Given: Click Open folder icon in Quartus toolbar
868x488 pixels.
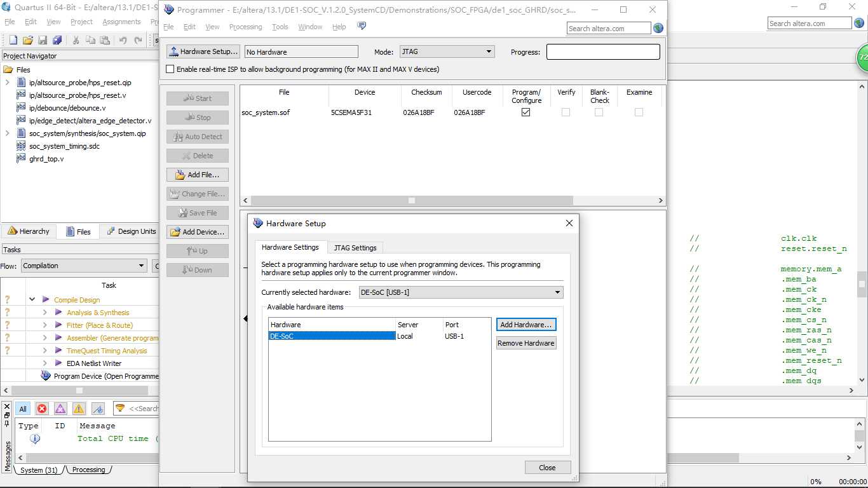Looking at the screenshot, I should 27,40.
